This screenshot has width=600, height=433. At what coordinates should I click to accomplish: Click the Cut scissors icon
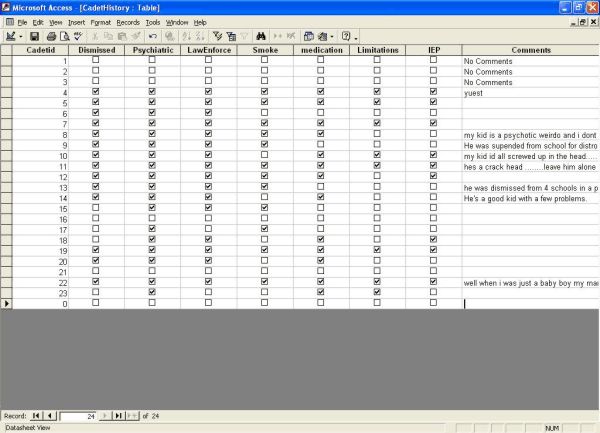tap(95, 36)
